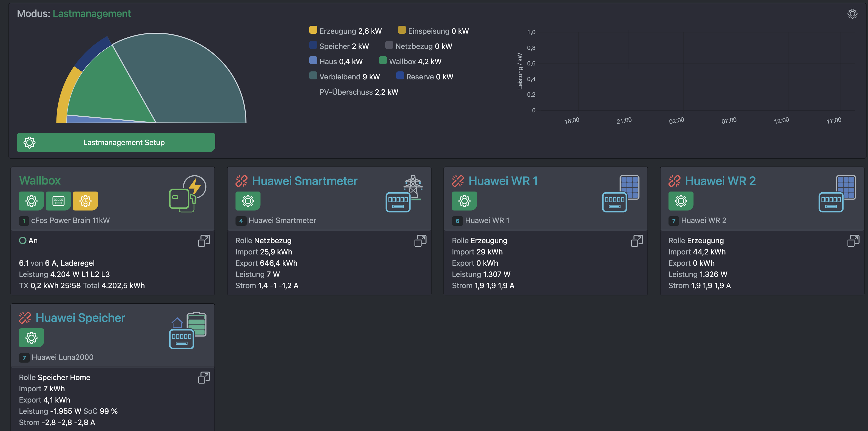The image size is (868, 431).
Task: Click the Haus light blue legend swatch
Action: [313, 60]
